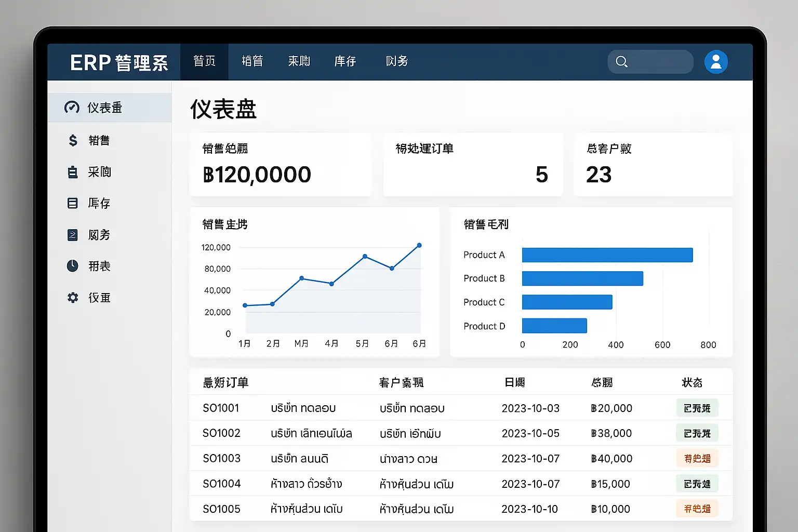Click the Product A bar in chart
The width and height of the screenshot is (798, 532).
tap(607, 255)
